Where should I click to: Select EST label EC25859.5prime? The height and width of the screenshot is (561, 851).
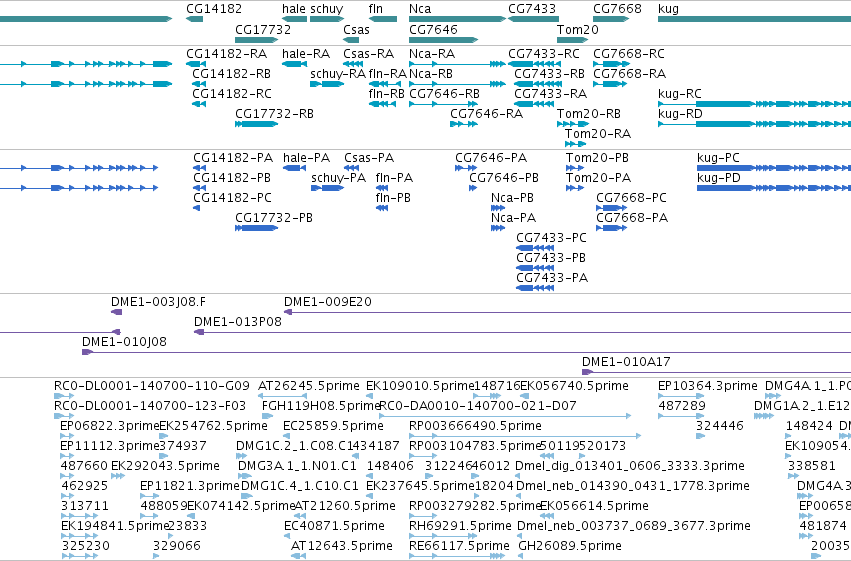(333, 427)
